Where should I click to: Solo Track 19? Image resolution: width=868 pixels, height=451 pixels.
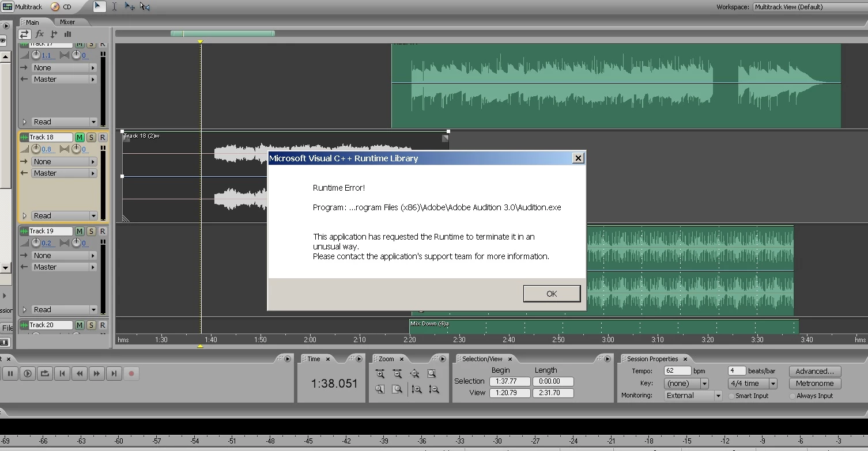pos(91,231)
